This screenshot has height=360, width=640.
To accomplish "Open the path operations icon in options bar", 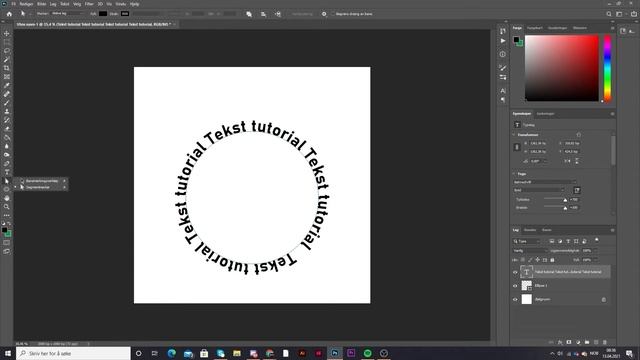I will 249,14.
